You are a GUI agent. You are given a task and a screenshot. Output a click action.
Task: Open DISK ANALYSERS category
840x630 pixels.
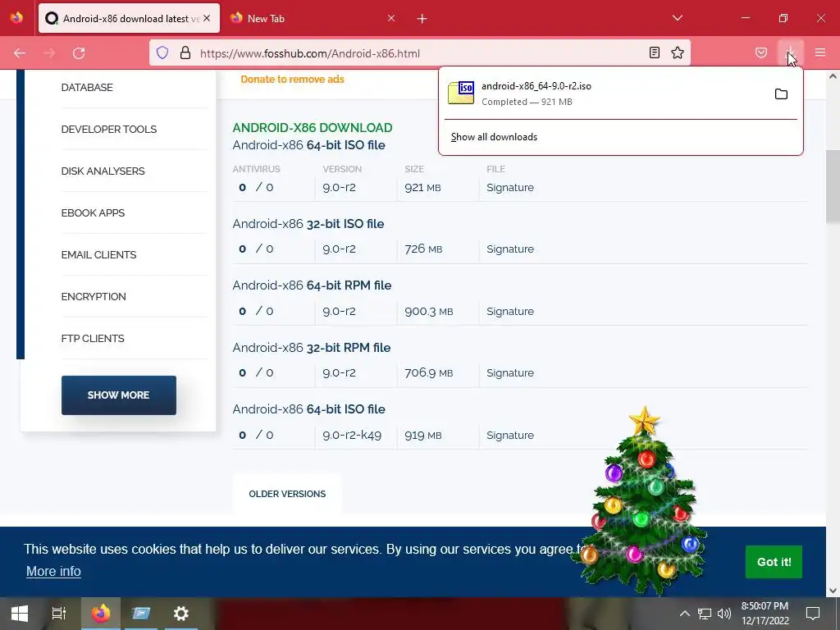(103, 171)
